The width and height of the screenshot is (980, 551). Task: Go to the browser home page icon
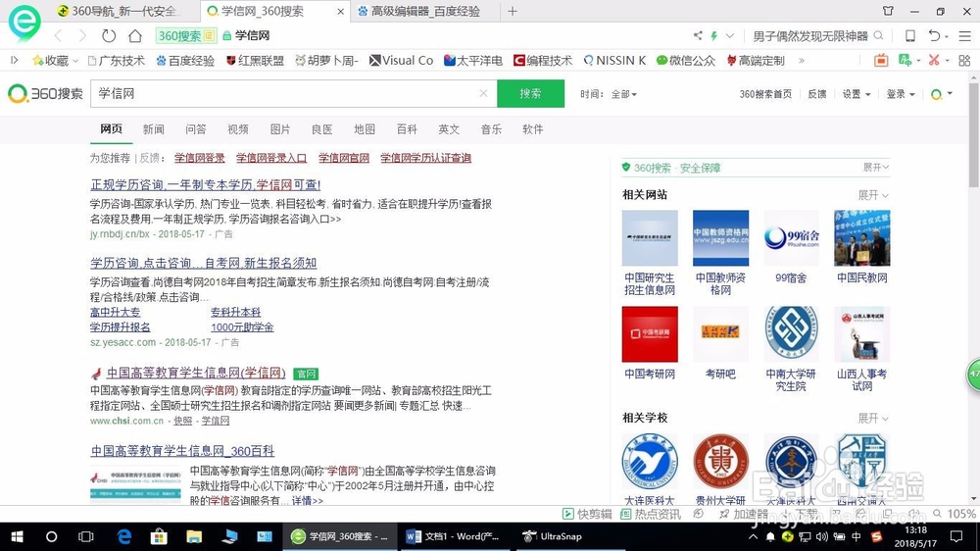[135, 35]
